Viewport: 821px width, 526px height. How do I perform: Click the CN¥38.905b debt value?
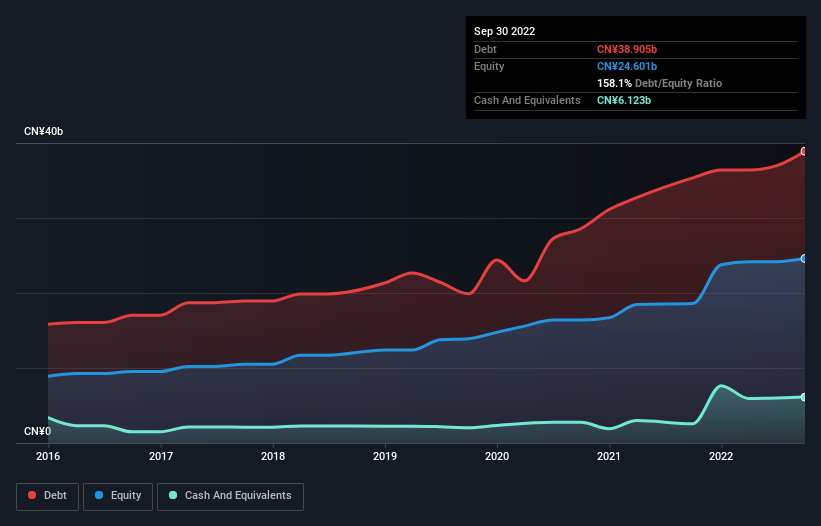(627, 49)
